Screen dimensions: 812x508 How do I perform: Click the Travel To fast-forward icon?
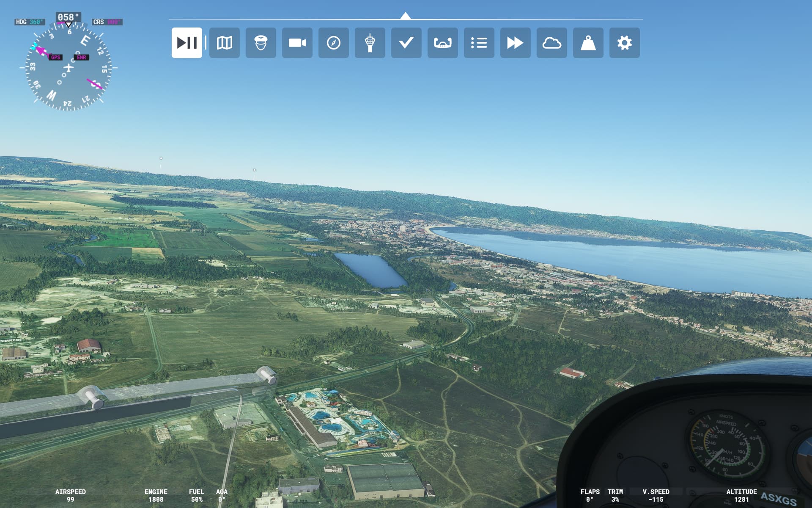click(515, 43)
